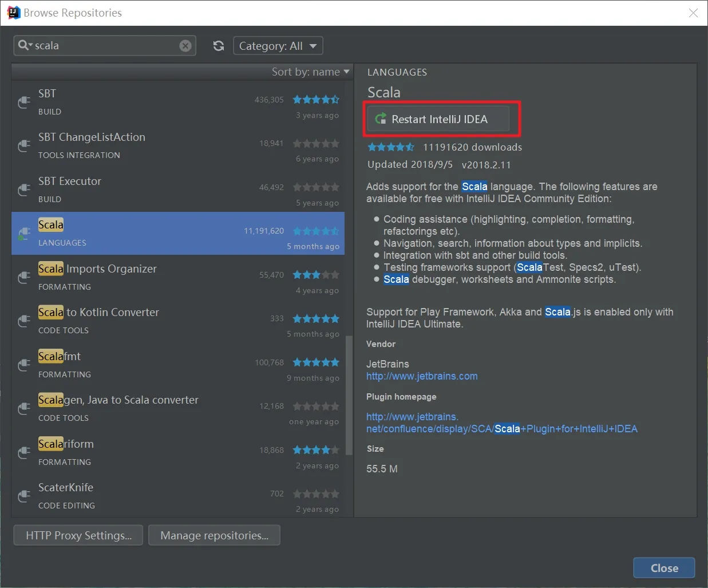The height and width of the screenshot is (588, 708).
Task: Click into the scala search field
Action: (106, 46)
